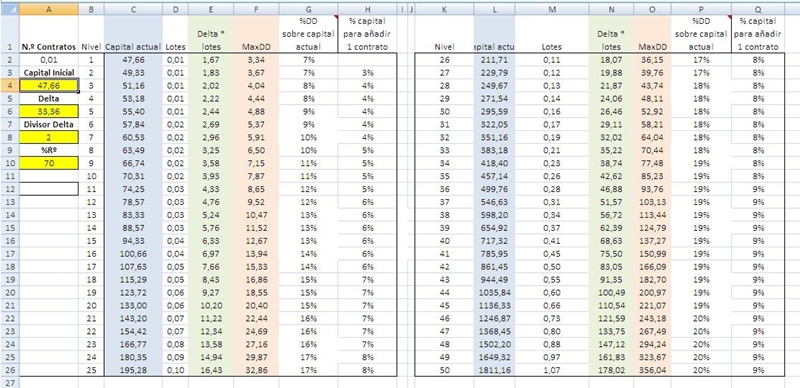This screenshot has width=800, height=388.
Task: Select MaxDD cell showing 356,04
Action: tap(653, 370)
